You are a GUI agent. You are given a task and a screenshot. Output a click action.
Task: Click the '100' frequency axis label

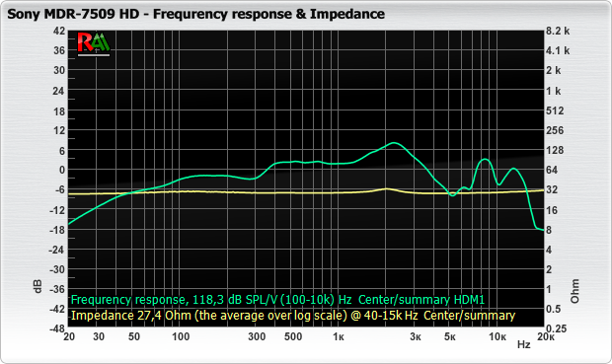(181, 336)
